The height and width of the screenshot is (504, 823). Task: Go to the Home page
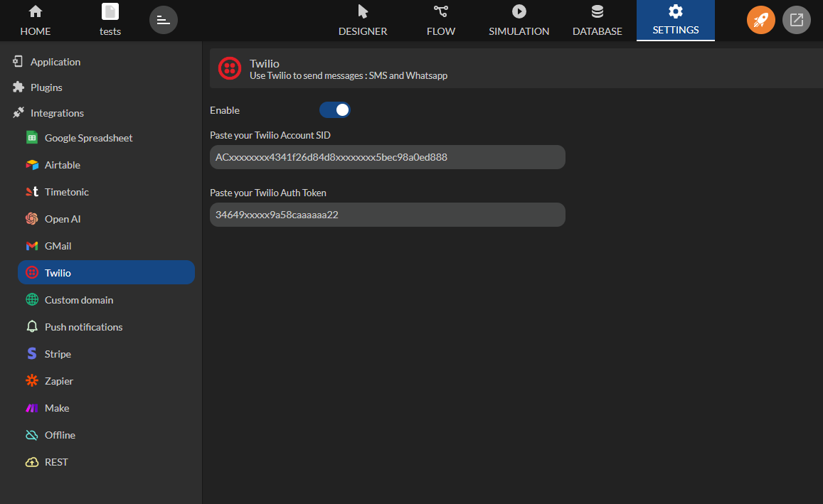36,21
